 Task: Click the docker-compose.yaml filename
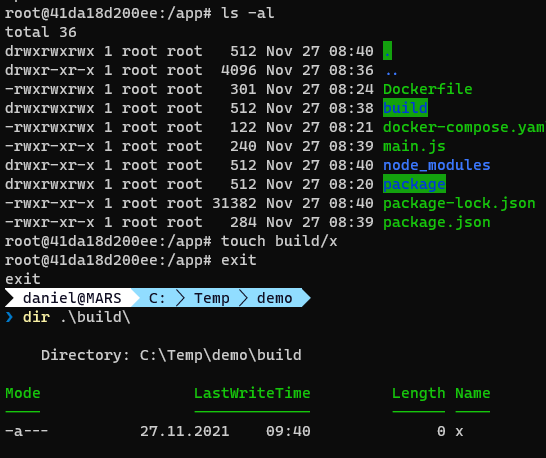point(465,127)
